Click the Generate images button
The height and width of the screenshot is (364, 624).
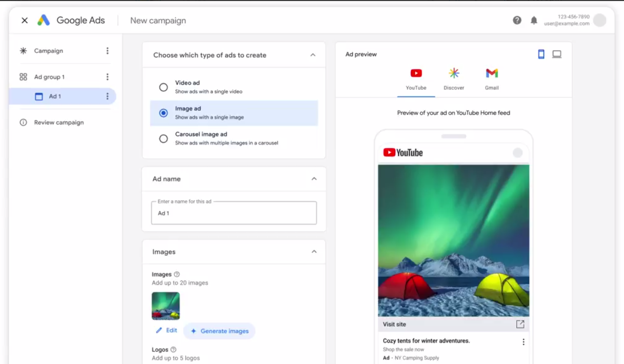[219, 331]
